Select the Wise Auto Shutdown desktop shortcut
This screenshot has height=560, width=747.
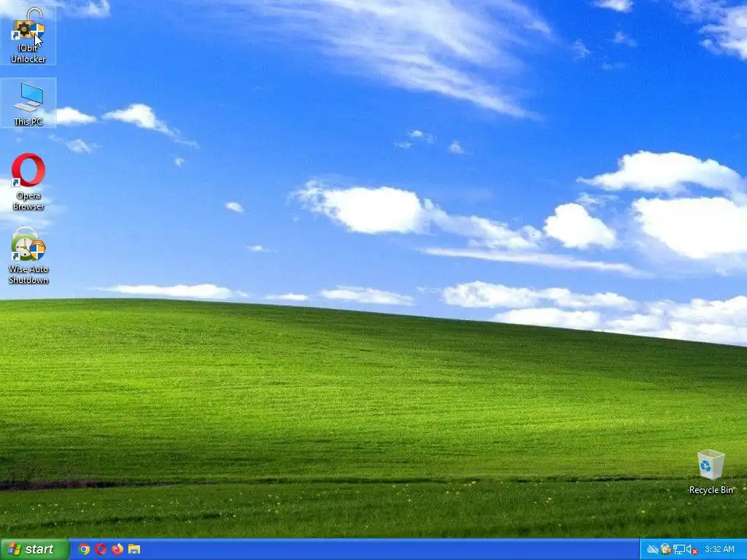coord(28,256)
